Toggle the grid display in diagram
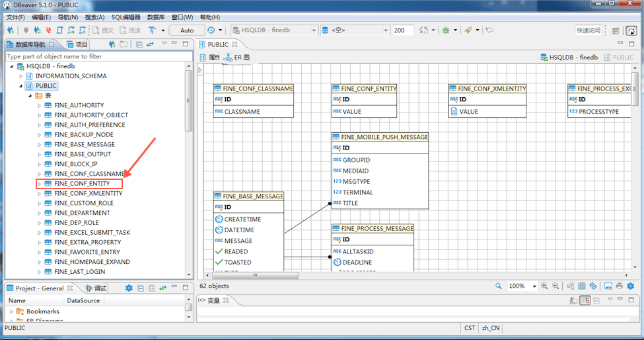This screenshot has width=644, height=340. click(582, 286)
